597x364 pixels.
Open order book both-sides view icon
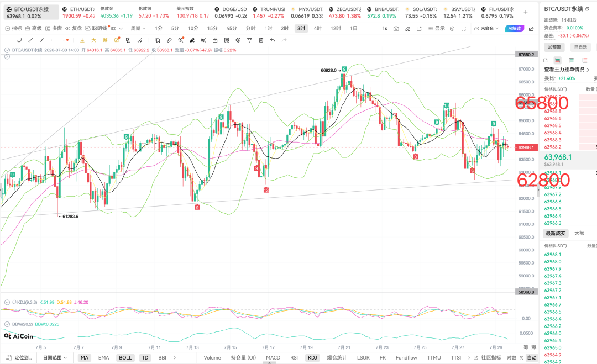(557, 60)
